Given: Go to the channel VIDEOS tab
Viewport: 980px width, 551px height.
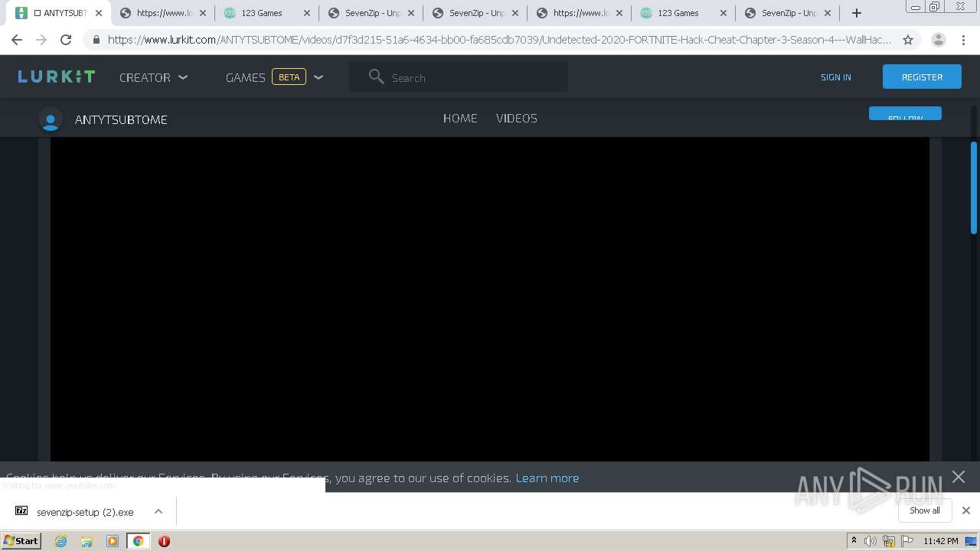Looking at the screenshot, I should pos(517,118).
